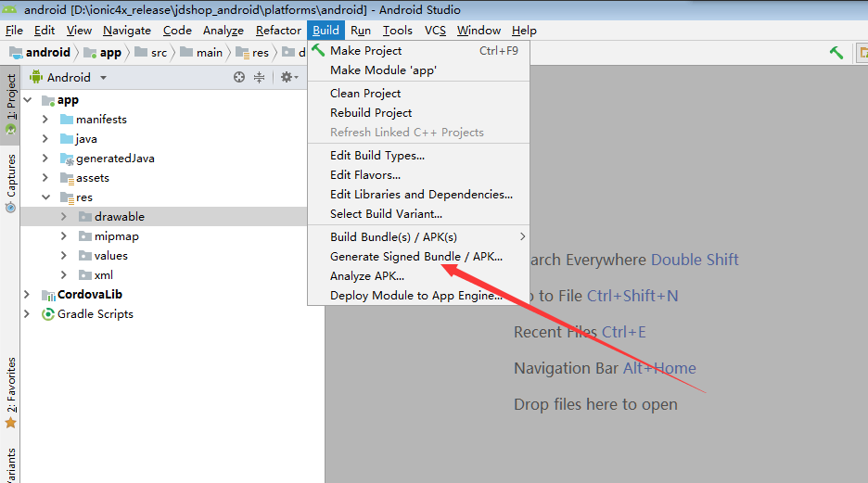
Task: Click the Android Studio title bar logo
Action: (x=10, y=9)
